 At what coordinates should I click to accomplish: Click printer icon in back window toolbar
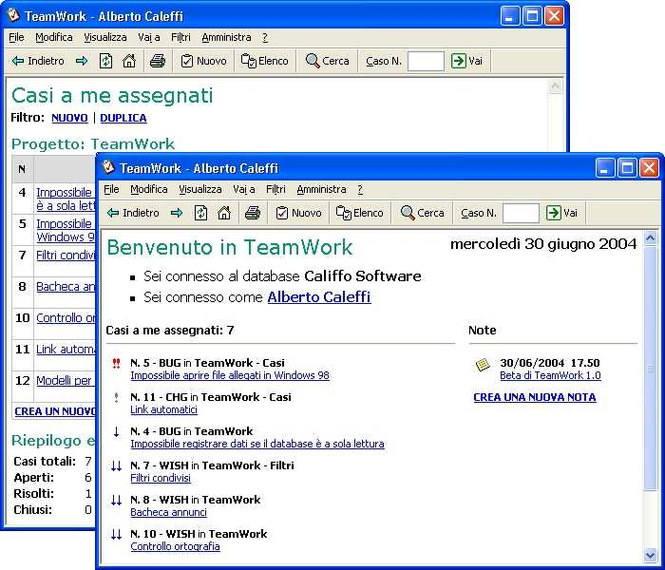pos(158,61)
